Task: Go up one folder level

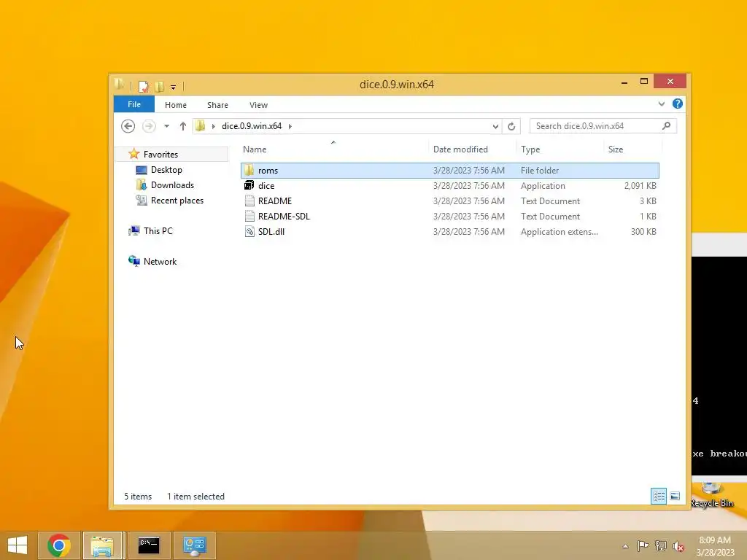Action: (x=182, y=126)
